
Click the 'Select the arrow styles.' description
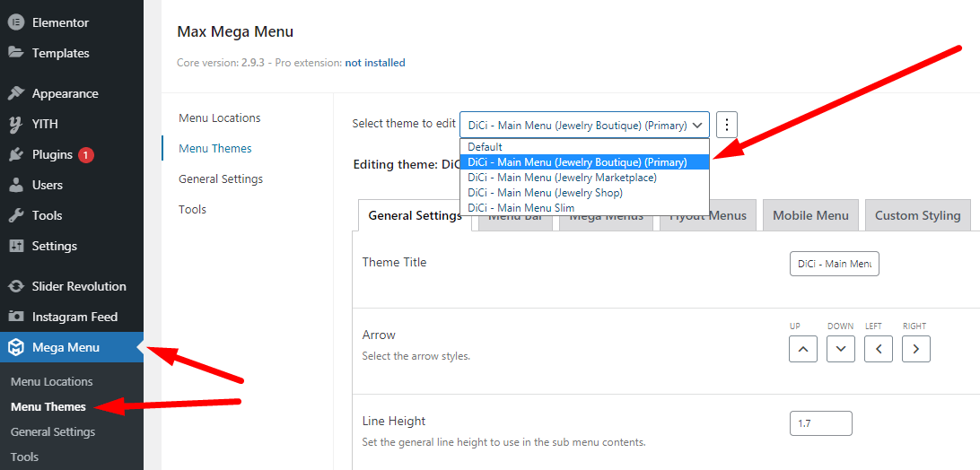tap(416, 357)
